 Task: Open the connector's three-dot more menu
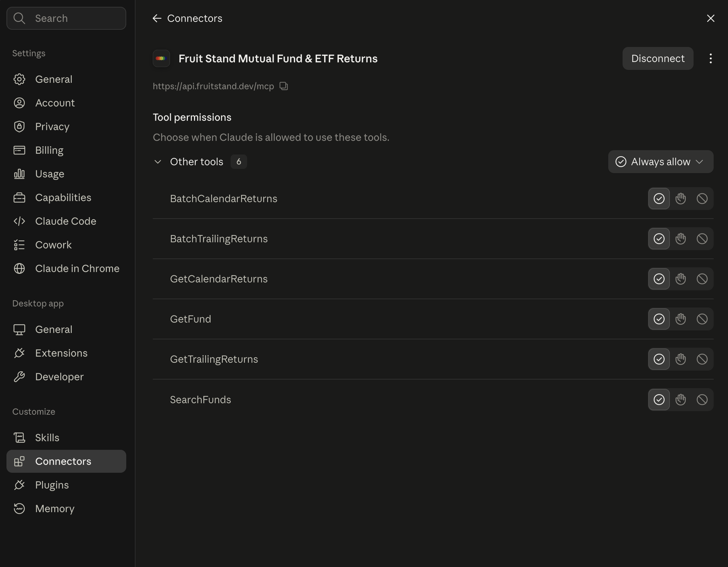710,58
